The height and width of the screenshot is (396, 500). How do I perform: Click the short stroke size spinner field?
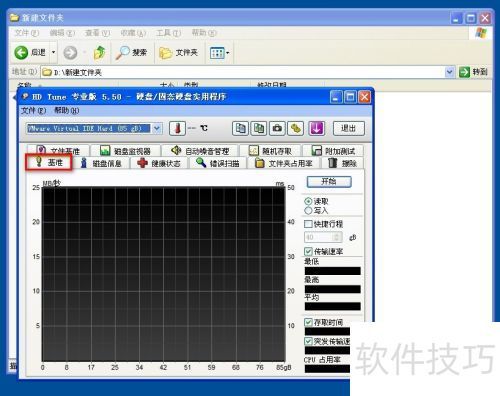click(x=323, y=237)
